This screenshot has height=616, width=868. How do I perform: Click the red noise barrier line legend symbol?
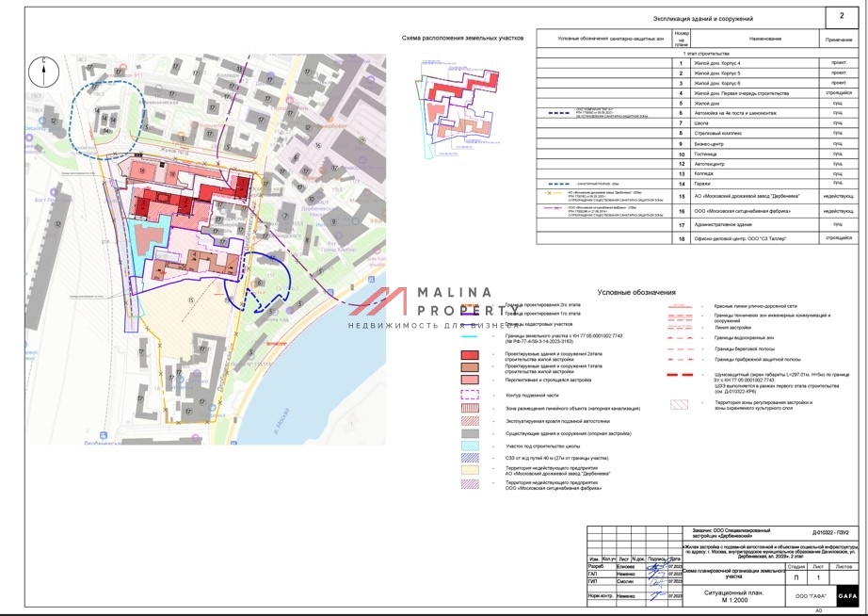[680, 376]
